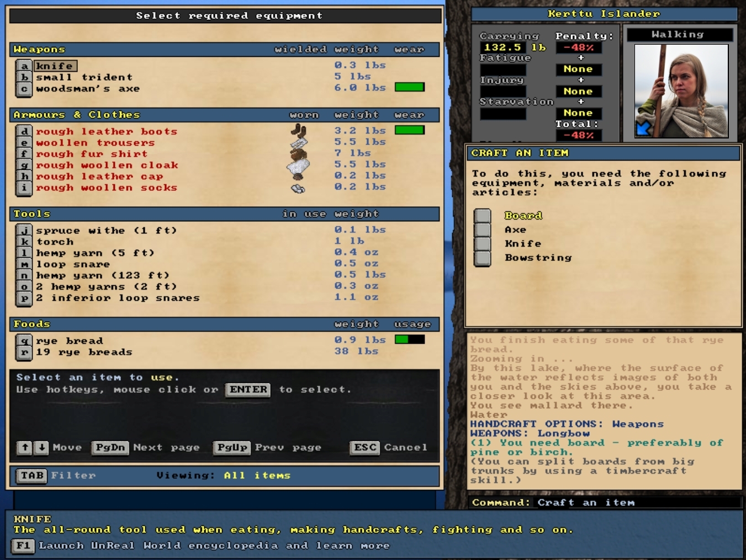Click the down arrow Move key
The width and height of the screenshot is (746, 560).
[x=41, y=447]
